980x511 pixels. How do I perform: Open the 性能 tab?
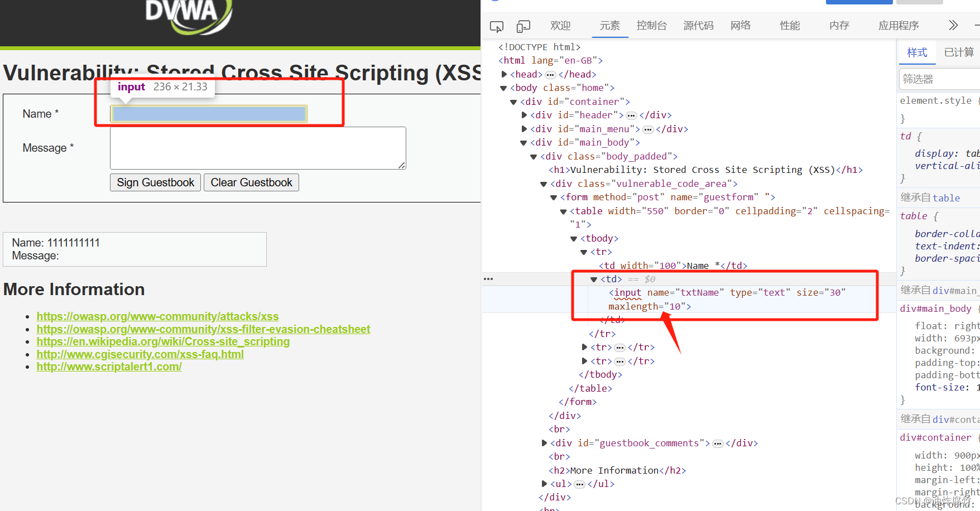point(790,26)
